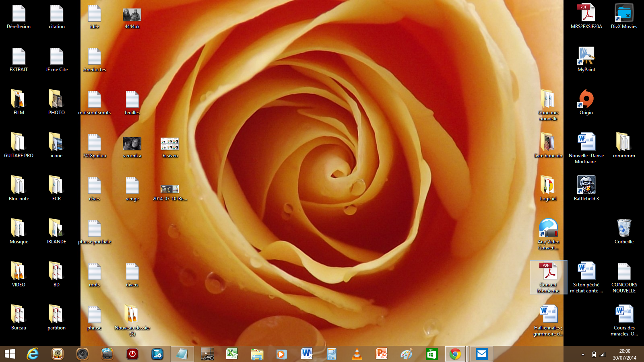Screen dimensions: 644x362
Task: Select the 2014-07-10-Re... image file
Action: (x=170, y=193)
